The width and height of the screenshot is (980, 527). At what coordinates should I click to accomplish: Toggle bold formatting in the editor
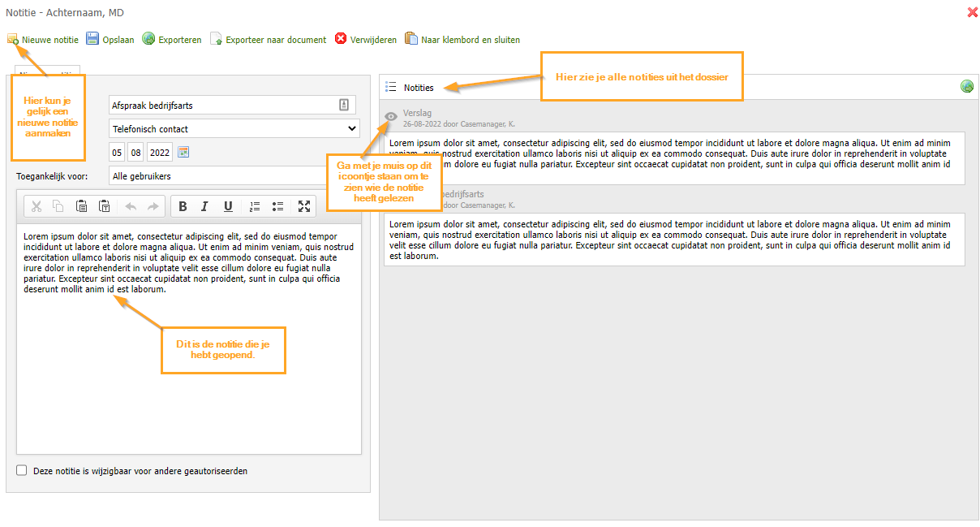183,206
